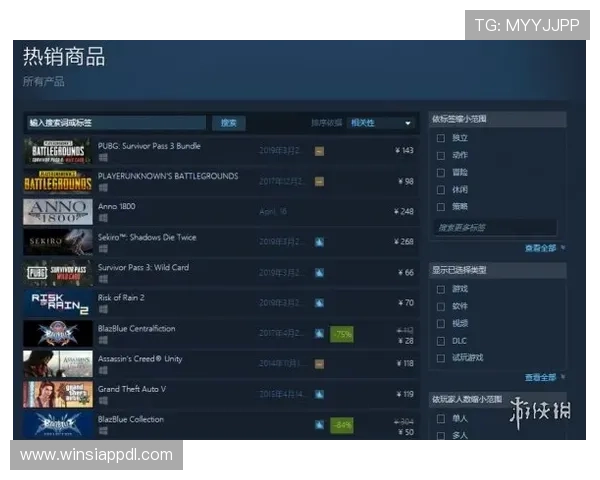Viewport: 600px width, 480px height.
Task: Select the Sekiro: Shadows Die Twice entry
Action: click(147, 237)
